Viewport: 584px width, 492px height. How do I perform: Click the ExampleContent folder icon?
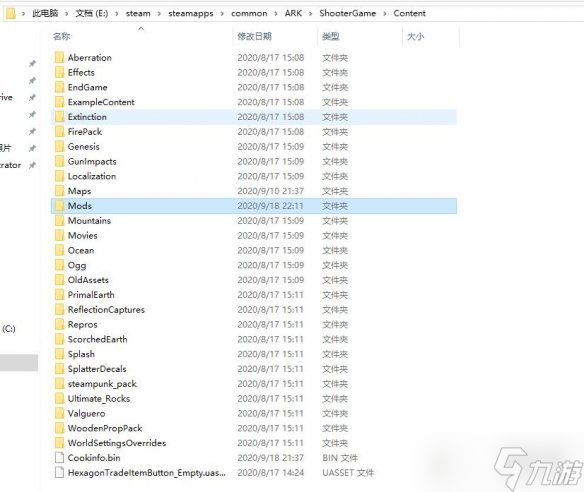pyautogui.click(x=59, y=102)
